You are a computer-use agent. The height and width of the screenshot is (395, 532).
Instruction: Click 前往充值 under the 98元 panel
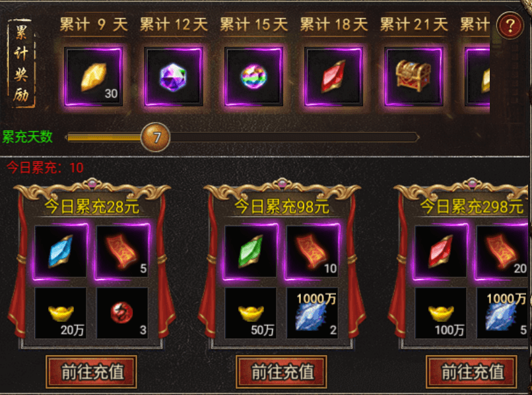[282, 372]
